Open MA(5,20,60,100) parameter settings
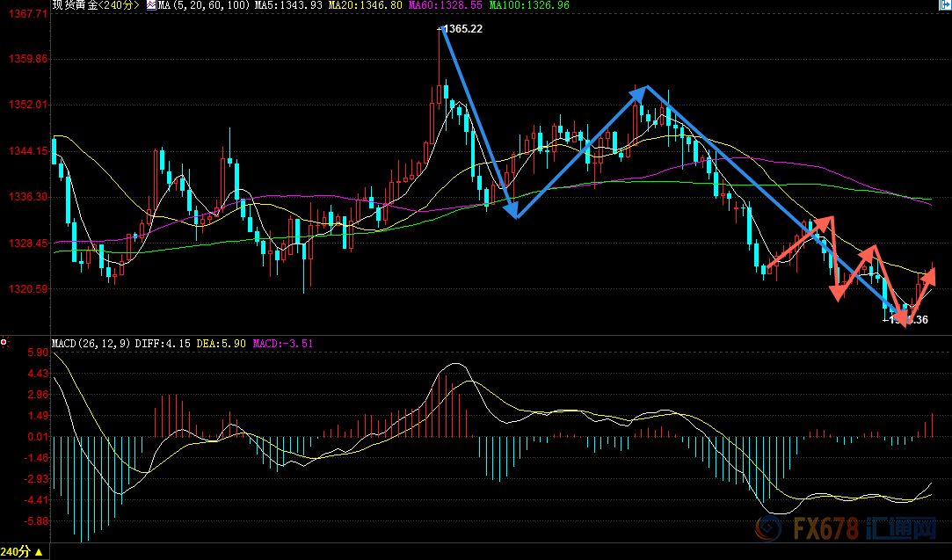 199,5
